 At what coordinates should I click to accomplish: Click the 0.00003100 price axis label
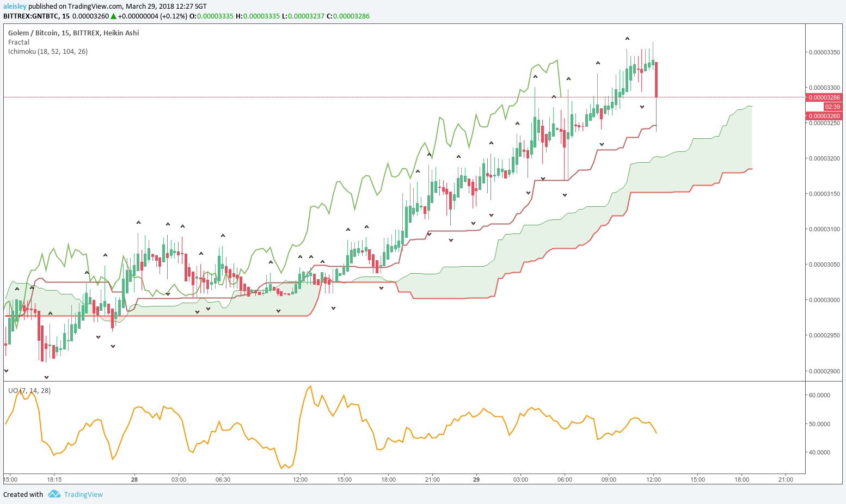[824, 229]
